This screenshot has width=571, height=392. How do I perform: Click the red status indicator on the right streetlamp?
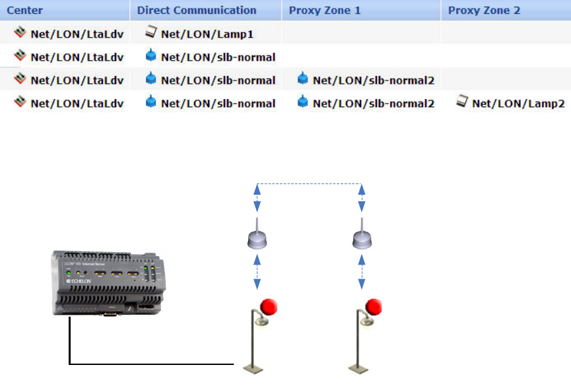click(373, 307)
